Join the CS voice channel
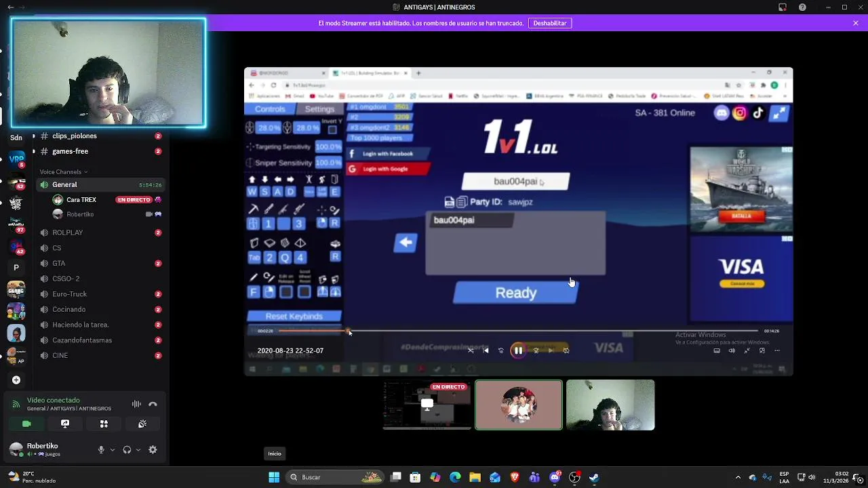868x488 pixels. tap(99, 248)
